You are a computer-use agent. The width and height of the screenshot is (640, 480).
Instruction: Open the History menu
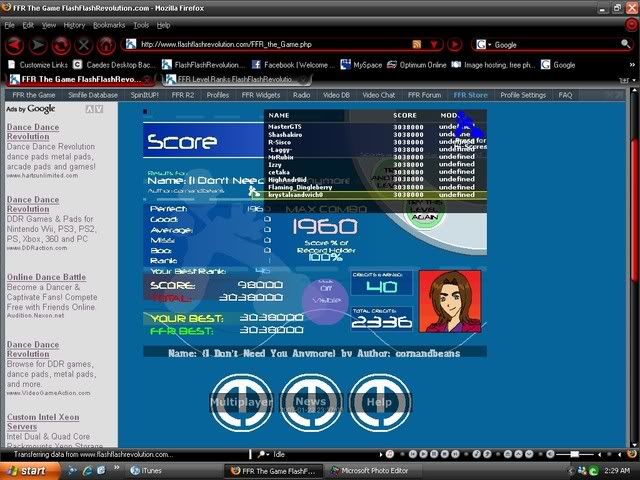click(x=74, y=24)
